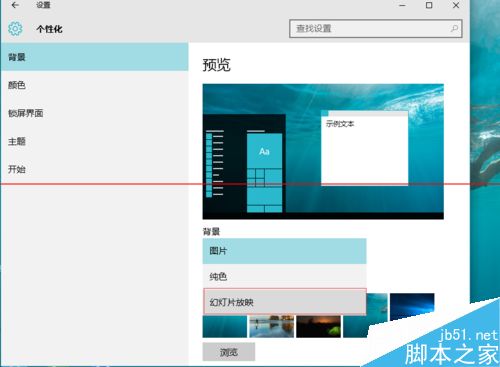Image resolution: width=500 pixels, height=367 pixels.
Task: Choose 幻灯片放映 in background dropdown
Action: pyautogui.click(x=285, y=302)
